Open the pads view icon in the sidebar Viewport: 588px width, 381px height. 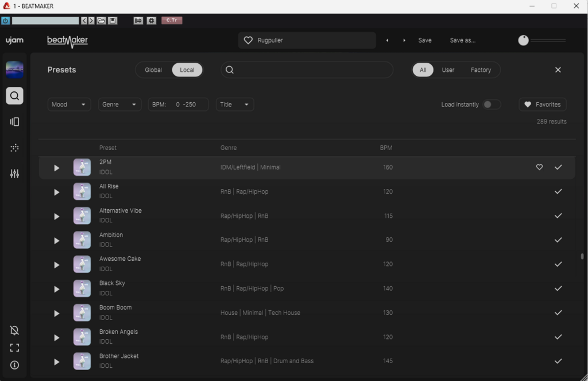tap(14, 122)
